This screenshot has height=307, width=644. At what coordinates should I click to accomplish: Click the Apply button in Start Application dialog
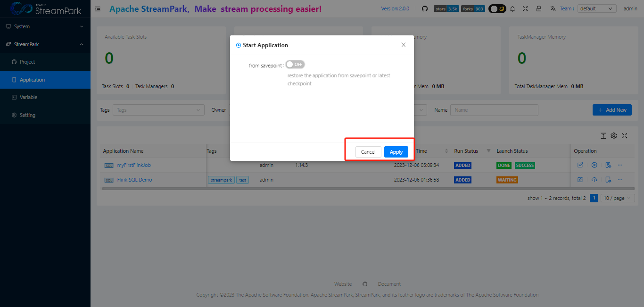396,152
